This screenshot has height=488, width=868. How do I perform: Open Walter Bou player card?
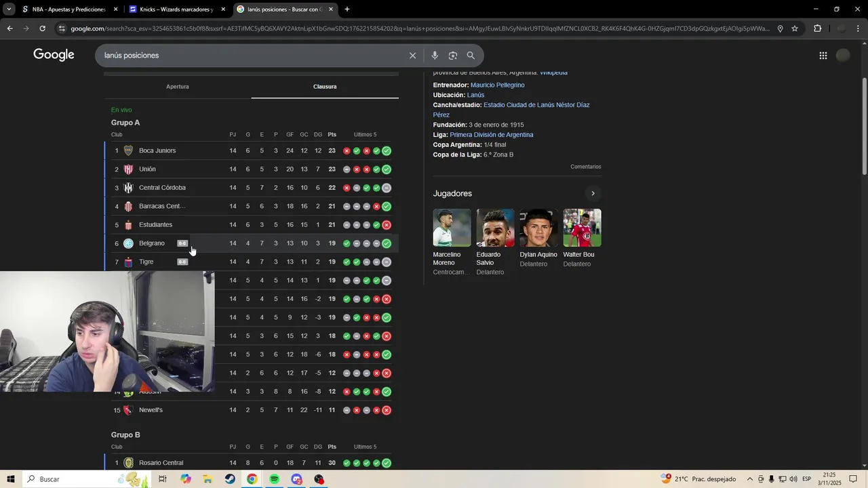(582, 239)
